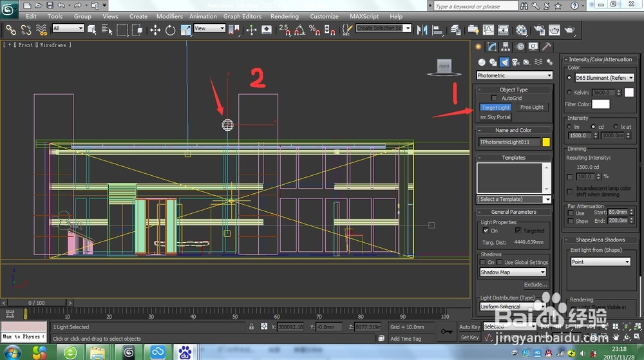The width and height of the screenshot is (644, 360).
Task: Click the Mirror tool icon
Action: coord(422,30)
